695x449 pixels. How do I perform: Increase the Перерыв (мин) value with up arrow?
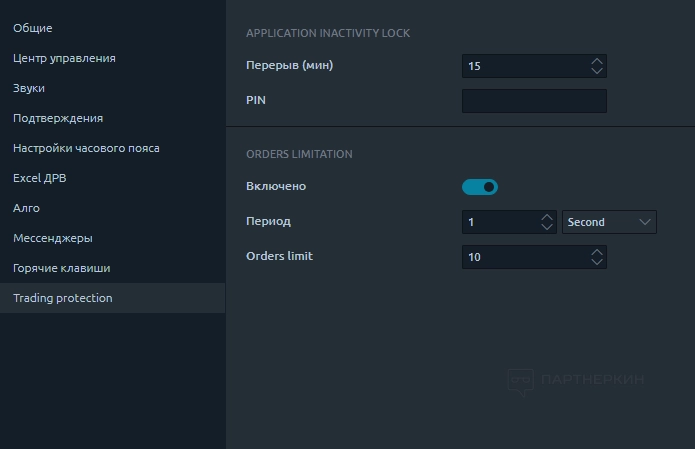pos(597,61)
